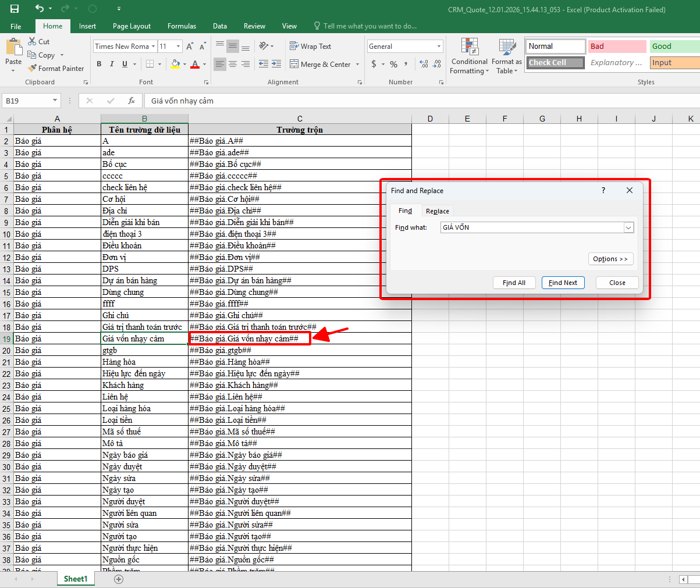700x588 pixels.
Task: Expand the General number format dropdown
Action: (439, 47)
